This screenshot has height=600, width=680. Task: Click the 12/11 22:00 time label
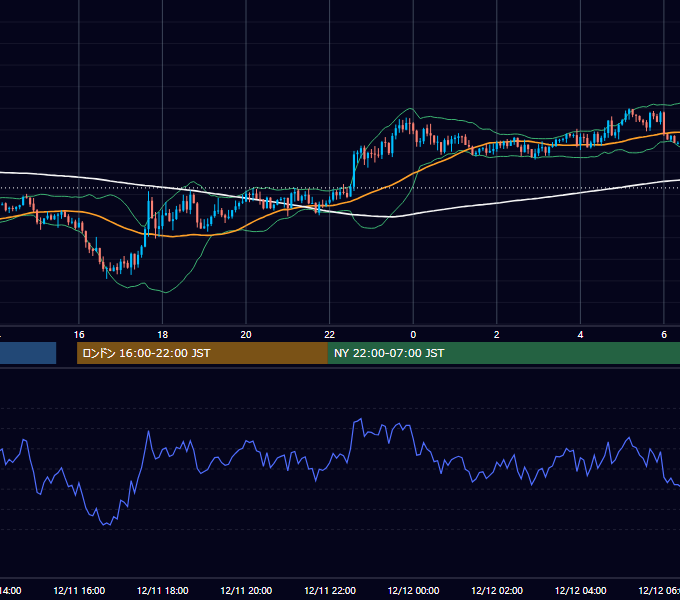(x=330, y=590)
